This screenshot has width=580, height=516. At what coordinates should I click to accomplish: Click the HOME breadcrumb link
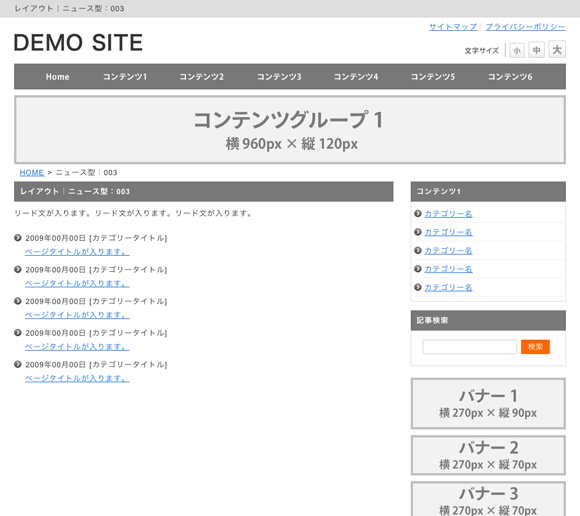coord(32,173)
